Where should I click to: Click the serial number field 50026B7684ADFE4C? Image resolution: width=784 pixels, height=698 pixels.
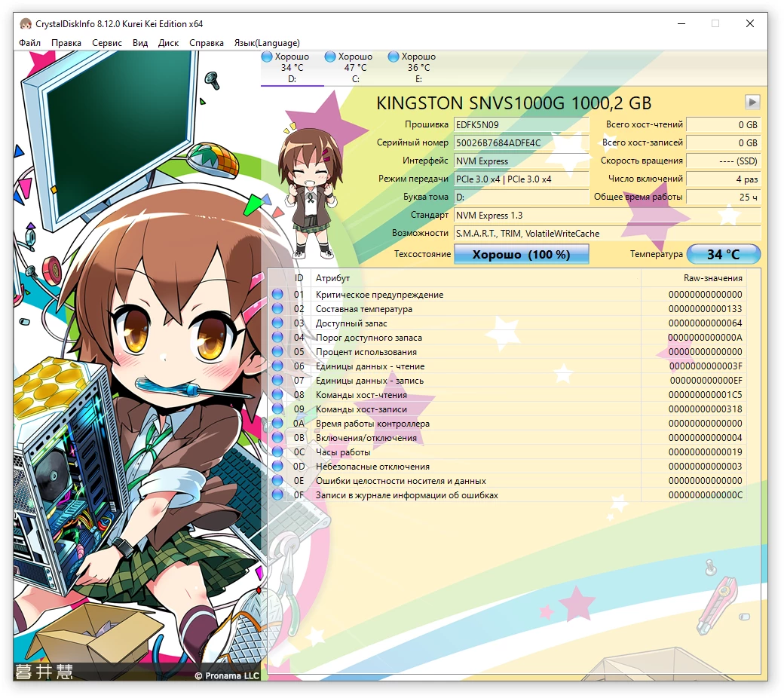[x=521, y=142]
